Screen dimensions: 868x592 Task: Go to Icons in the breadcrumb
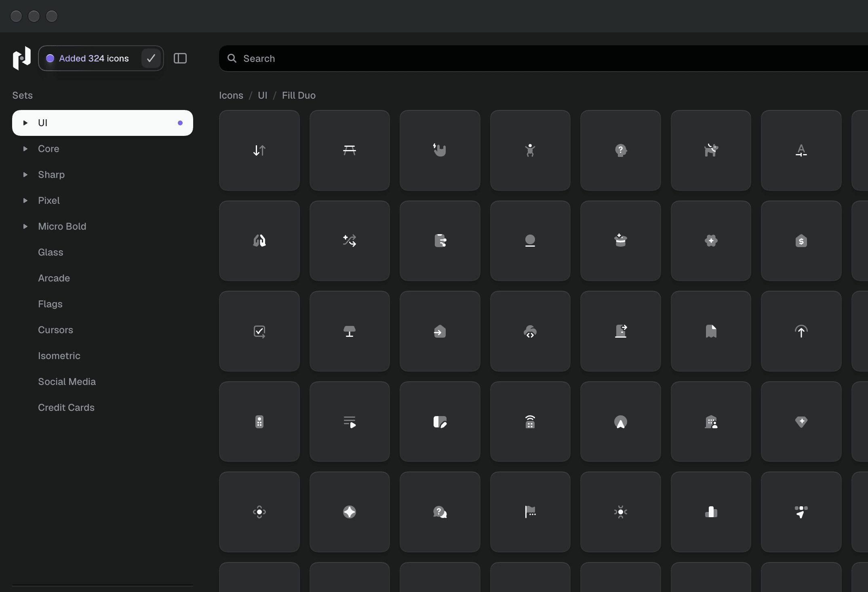pyautogui.click(x=231, y=95)
